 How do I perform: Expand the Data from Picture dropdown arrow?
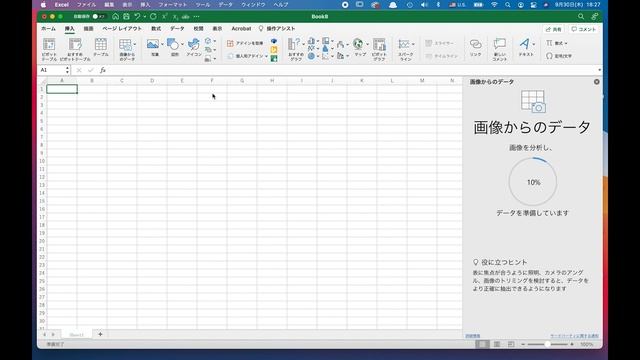click(x=135, y=44)
